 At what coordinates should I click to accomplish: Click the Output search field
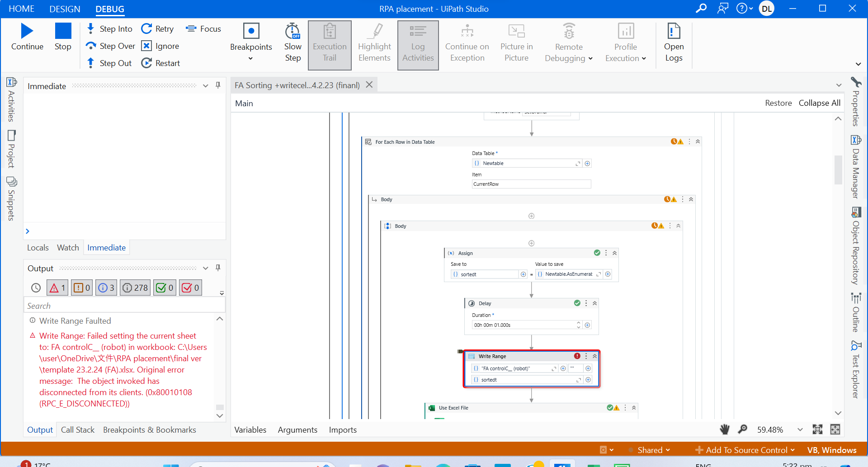pyautogui.click(x=122, y=305)
